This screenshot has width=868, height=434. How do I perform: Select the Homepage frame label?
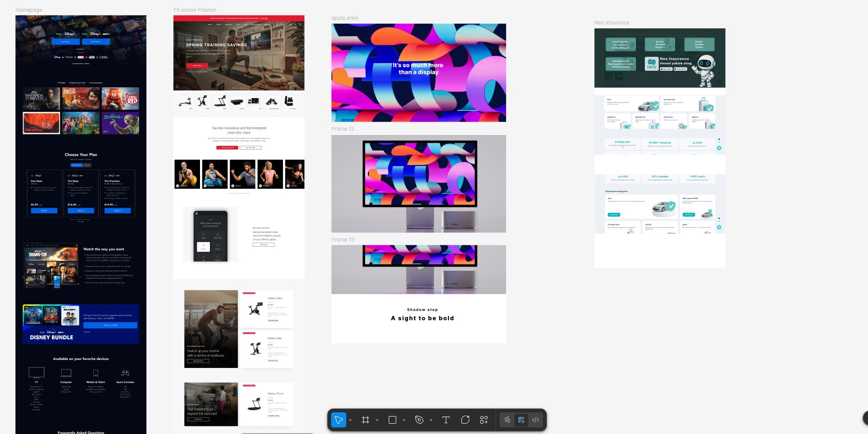click(29, 10)
